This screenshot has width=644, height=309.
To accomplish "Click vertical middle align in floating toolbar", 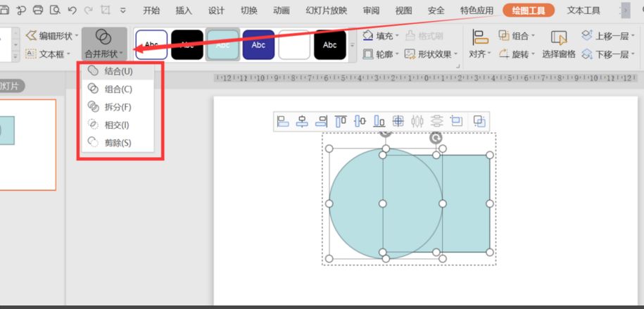I will coord(360,121).
